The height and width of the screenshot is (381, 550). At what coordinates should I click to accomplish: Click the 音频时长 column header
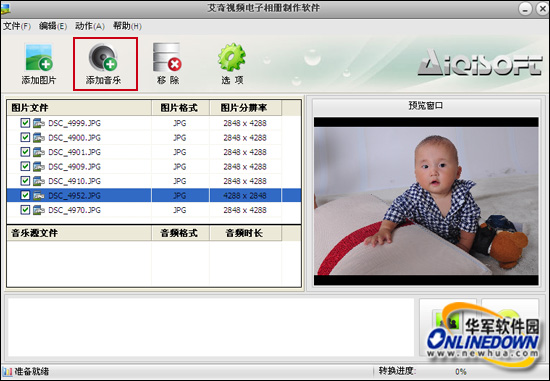click(245, 233)
